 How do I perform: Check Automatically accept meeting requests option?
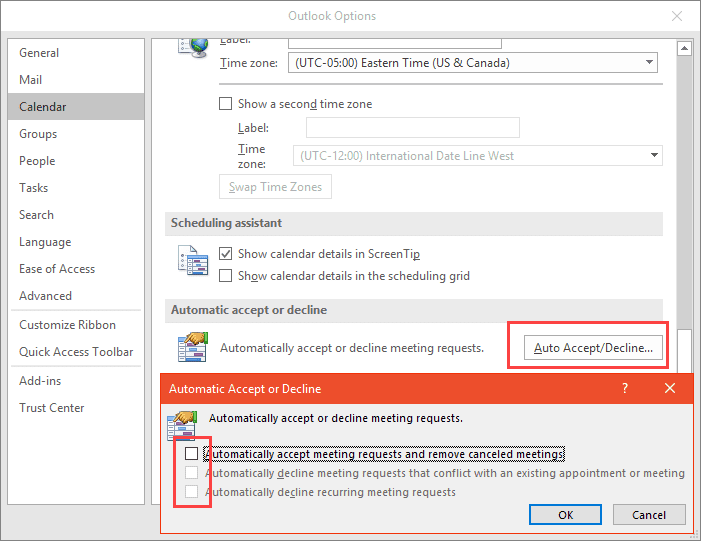click(192, 453)
